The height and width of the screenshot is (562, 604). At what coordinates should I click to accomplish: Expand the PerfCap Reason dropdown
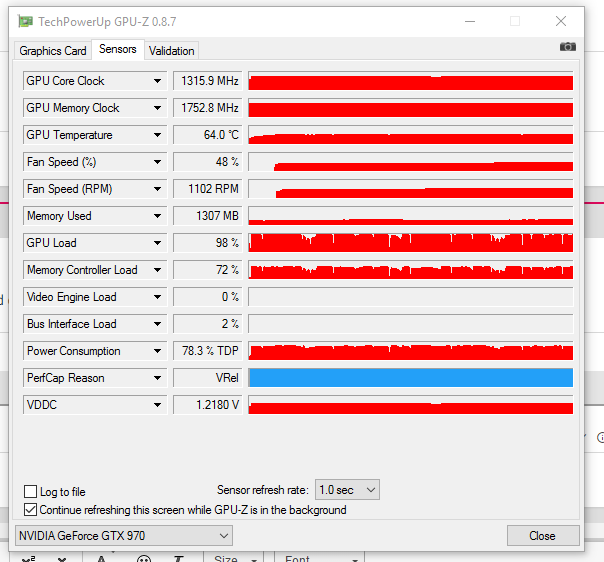coord(157,378)
